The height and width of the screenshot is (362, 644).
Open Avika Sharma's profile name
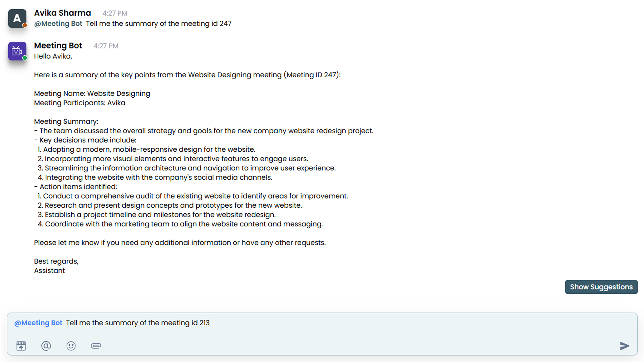62,13
